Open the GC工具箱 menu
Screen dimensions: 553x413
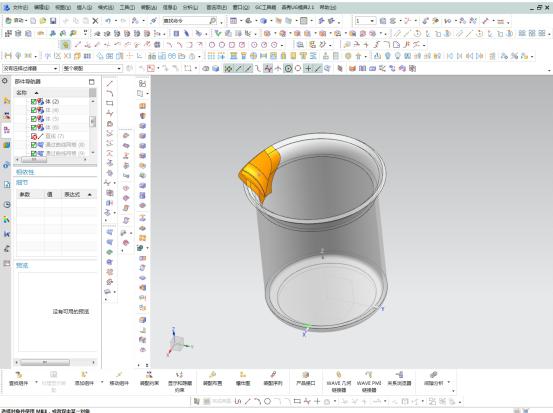266,7
